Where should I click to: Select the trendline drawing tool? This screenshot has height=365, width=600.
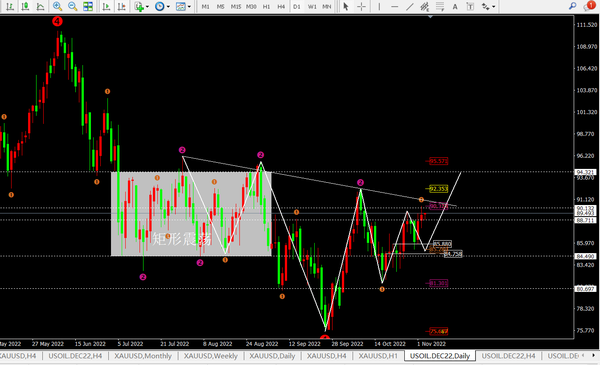tap(409, 6)
